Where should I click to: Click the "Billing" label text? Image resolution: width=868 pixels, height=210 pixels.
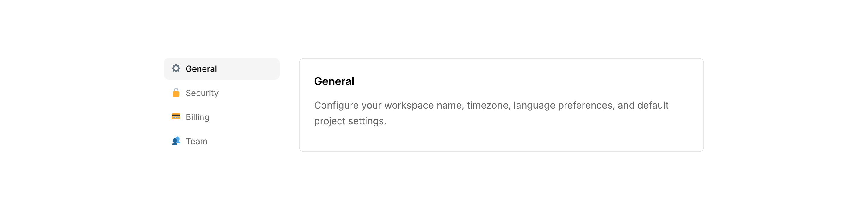pyautogui.click(x=197, y=117)
